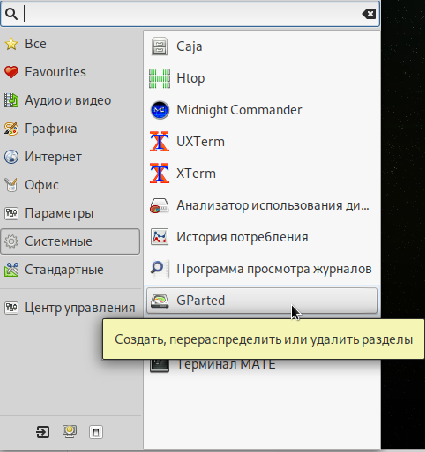Open the Интернет category
The height and width of the screenshot is (452, 425).
point(70,157)
